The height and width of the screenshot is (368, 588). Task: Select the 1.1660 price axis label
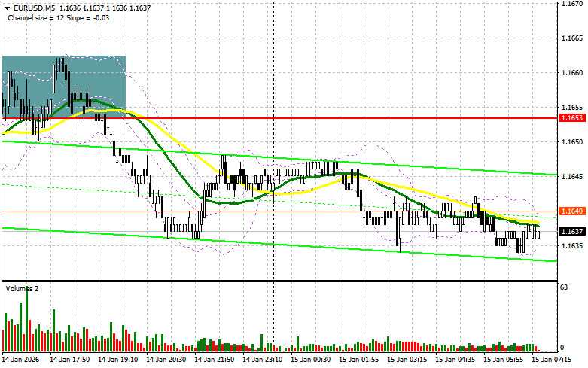571,73
